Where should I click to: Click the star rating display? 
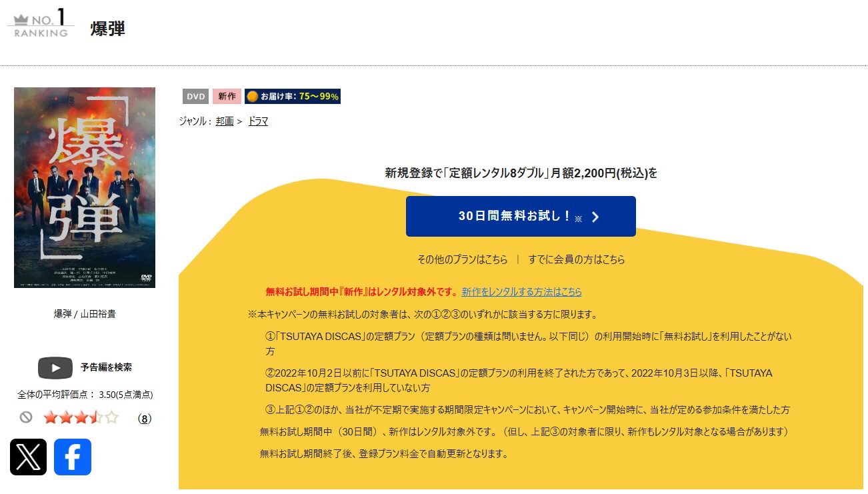81,418
